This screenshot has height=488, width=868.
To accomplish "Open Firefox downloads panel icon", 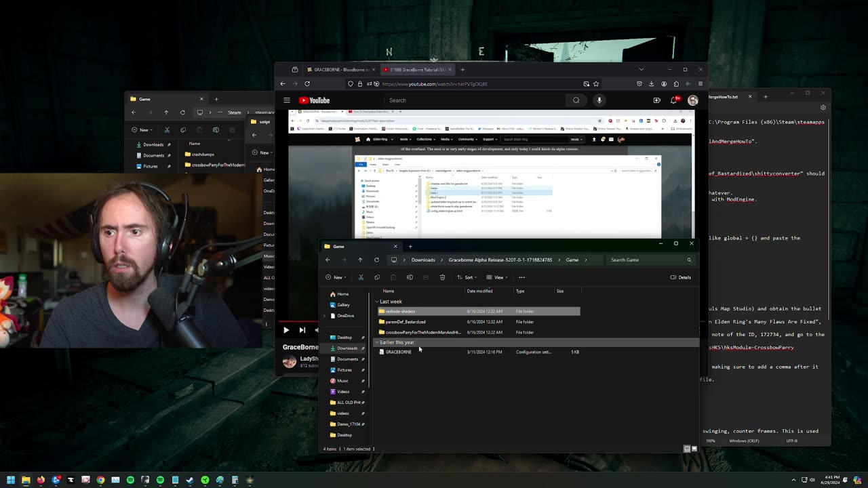I will [x=652, y=83].
